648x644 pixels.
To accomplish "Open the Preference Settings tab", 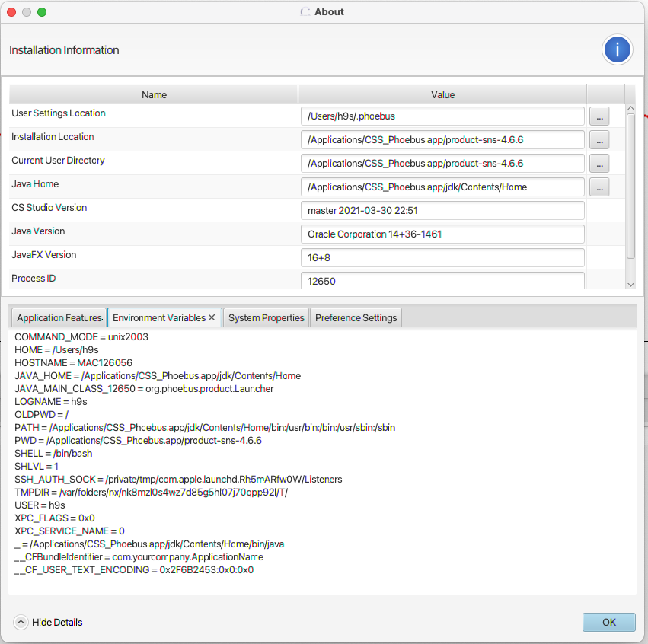I will click(356, 317).
